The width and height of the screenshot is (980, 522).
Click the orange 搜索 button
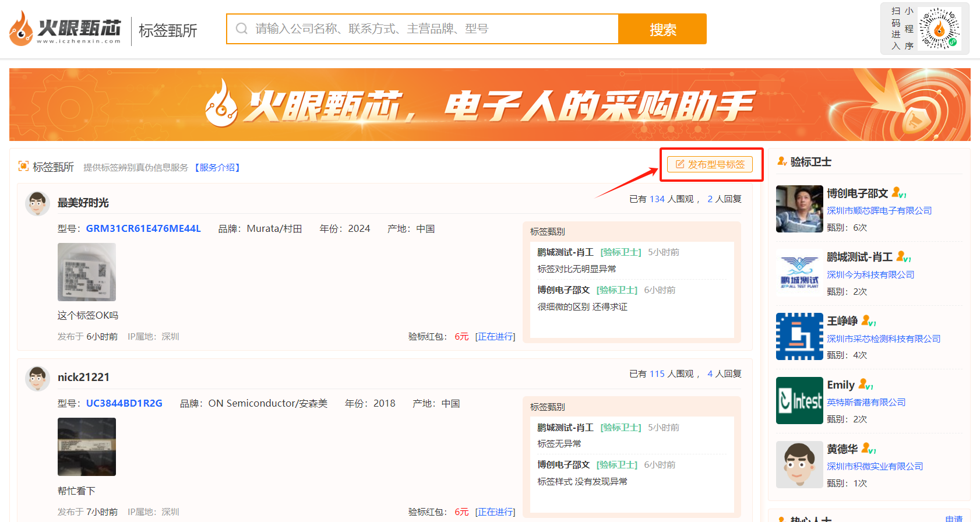coord(662,29)
